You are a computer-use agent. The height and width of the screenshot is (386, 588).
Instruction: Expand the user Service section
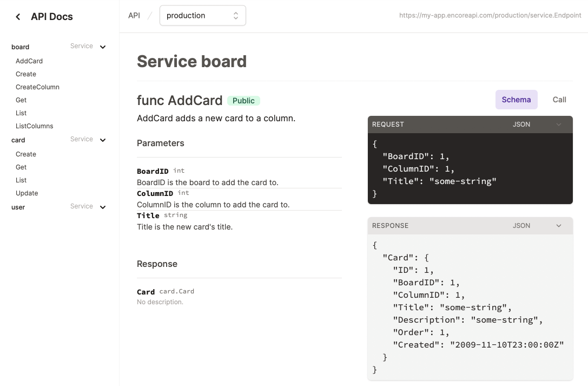103,206
